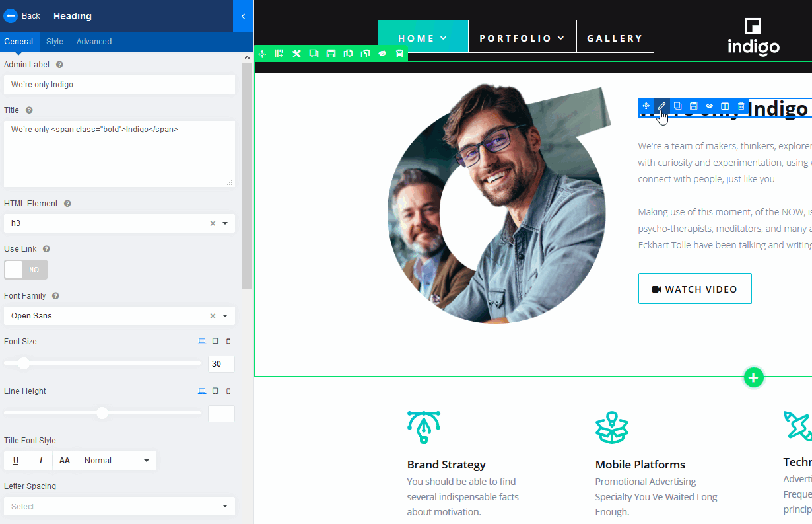Click the wrench settings icon on the green section toolbar

tap(296, 54)
